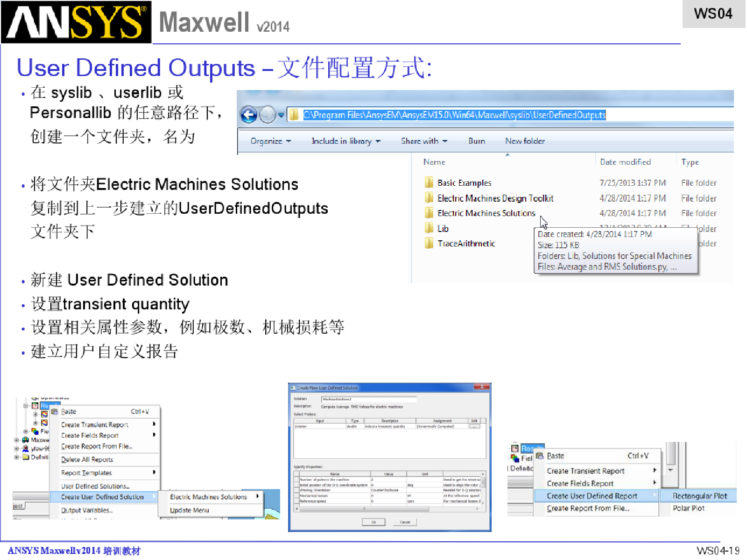Select the Electric Machines Design Toolkit name
Image resolution: width=747 pixels, height=560 pixels.
(495, 198)
